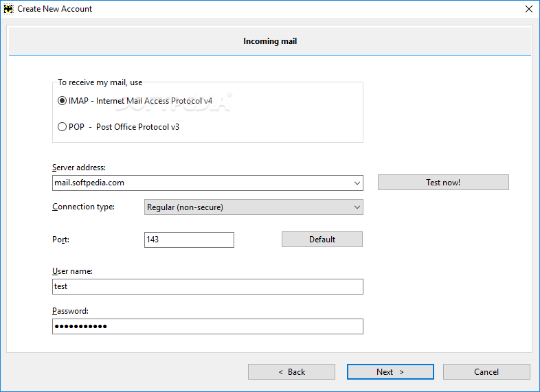
Task: Click the 'Password:' label
Action: point(70,311)
